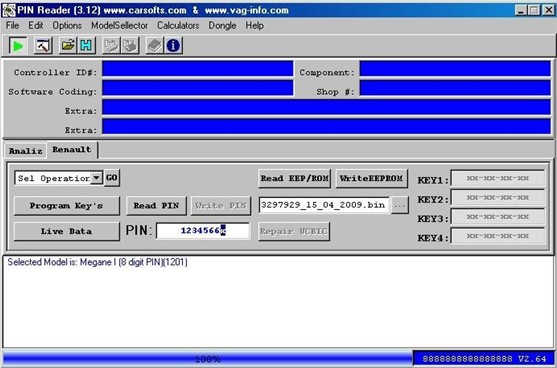Click the hammer settings toolbar icon
This screenshot has height=368, width=557.
click(43, 46)
